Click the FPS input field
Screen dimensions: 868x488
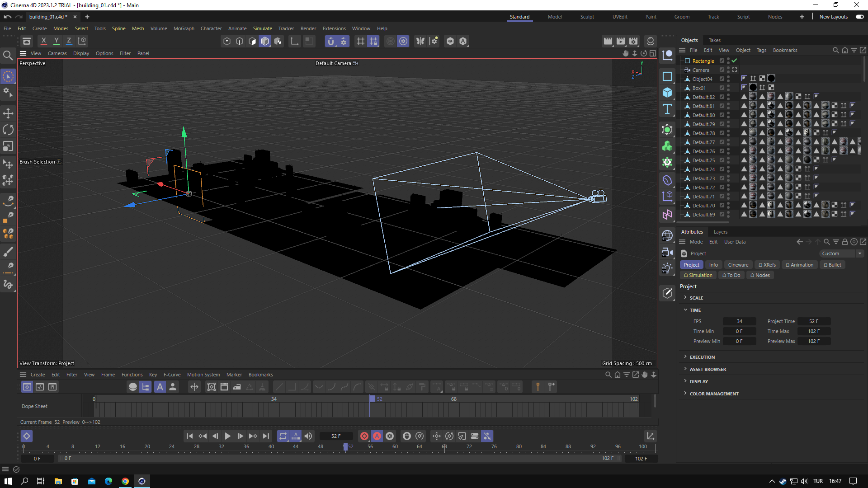point(739,321)
